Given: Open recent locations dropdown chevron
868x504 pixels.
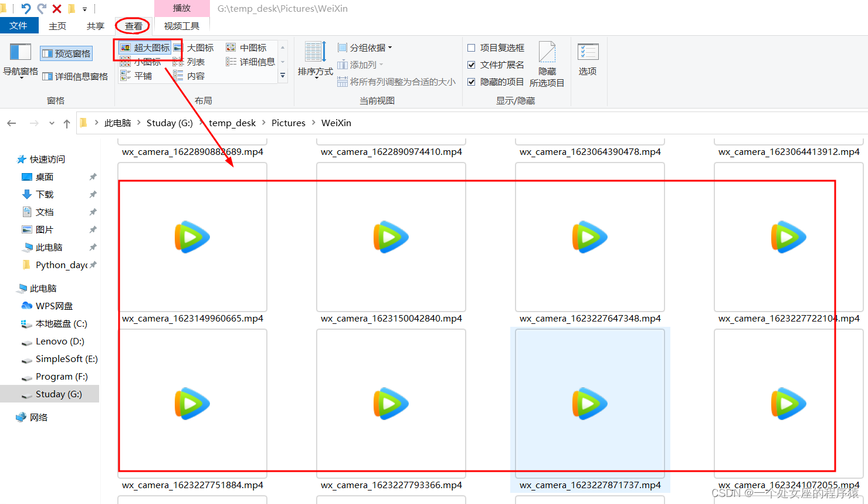Looking at the screenshot, I should tap(52, 123).
